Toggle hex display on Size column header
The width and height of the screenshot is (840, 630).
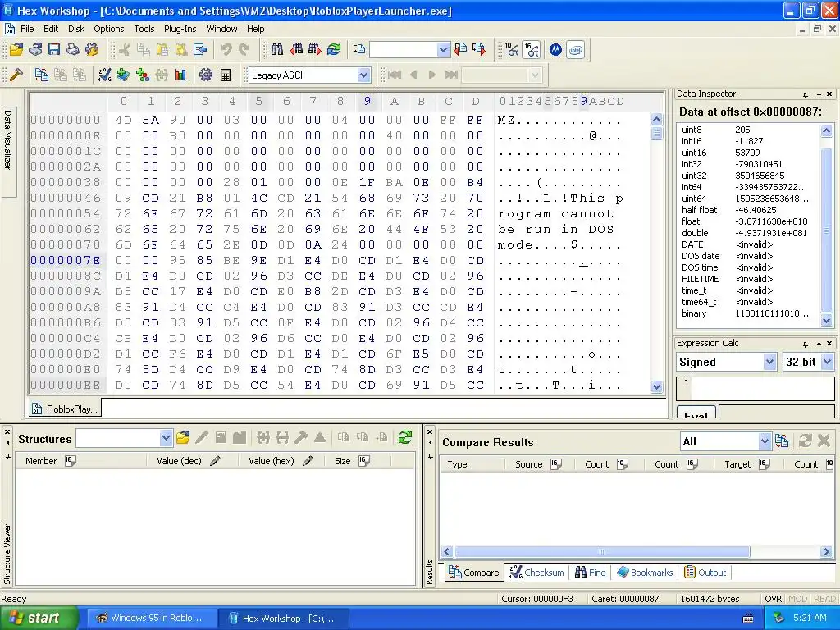pos(363,461)
